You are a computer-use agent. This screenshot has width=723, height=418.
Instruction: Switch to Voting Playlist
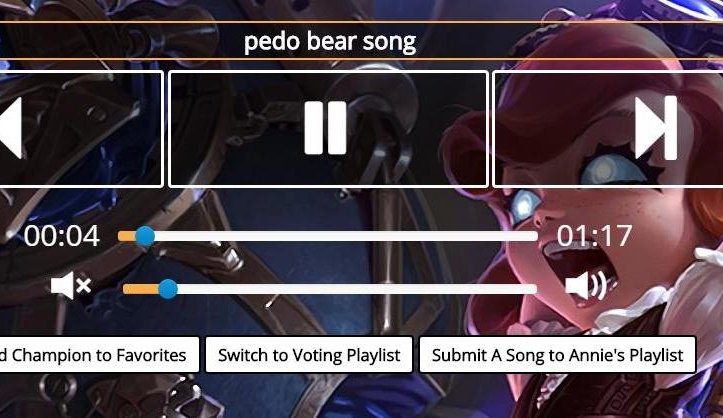click(309, 355)
